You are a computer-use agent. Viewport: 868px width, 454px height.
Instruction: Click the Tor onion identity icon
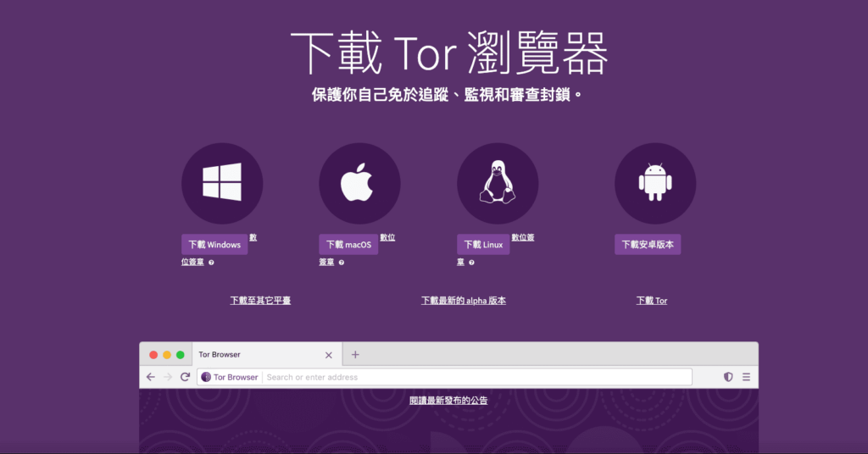[x=206, y=377]
